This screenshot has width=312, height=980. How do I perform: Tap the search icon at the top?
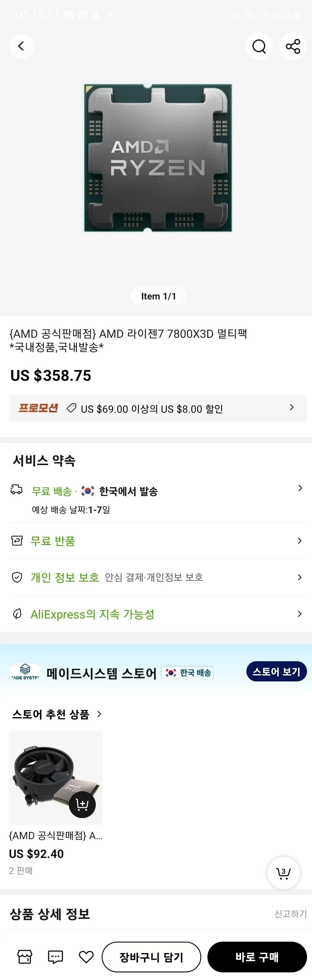pos(259,46)
